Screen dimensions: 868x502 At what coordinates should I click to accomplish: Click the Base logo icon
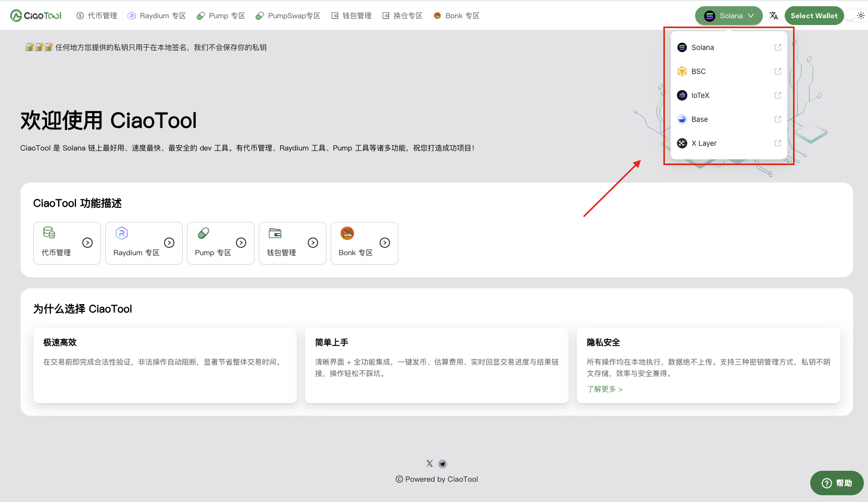tap(682, 119)
